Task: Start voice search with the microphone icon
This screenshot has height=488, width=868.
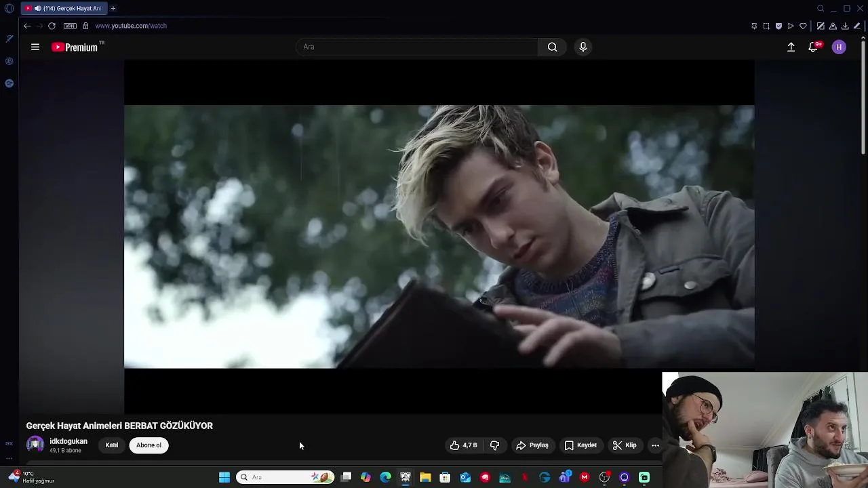Action: (x=583, y=47)
